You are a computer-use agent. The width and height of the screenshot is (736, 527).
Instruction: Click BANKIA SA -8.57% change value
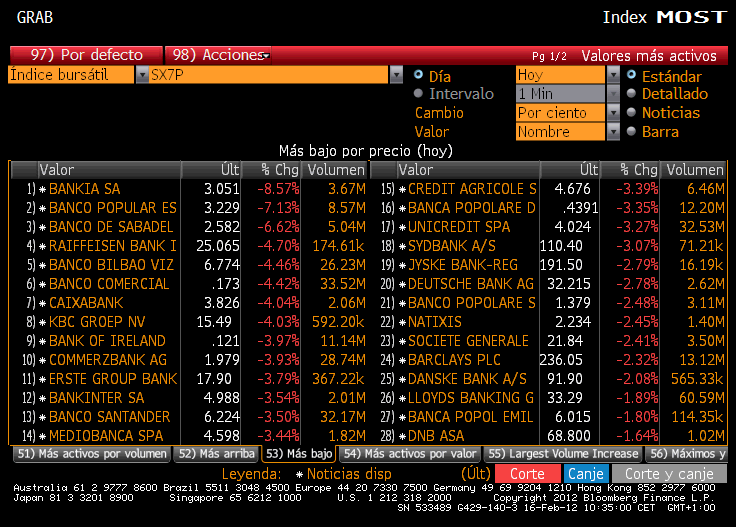point(278,189)
